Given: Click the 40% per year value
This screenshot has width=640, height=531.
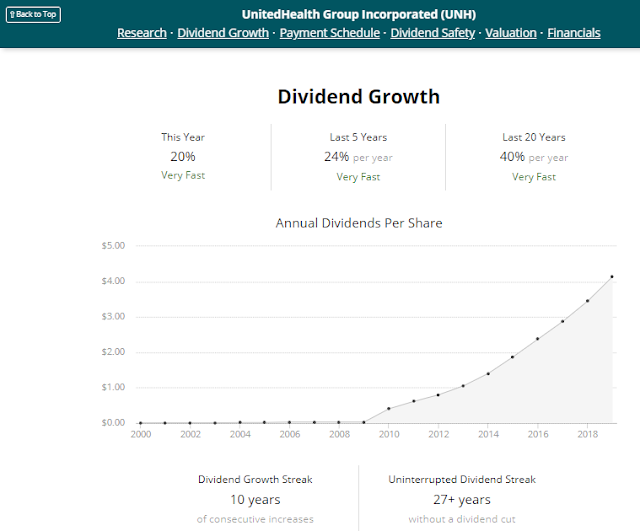Looking at the screenshot, I should [534, 157].
